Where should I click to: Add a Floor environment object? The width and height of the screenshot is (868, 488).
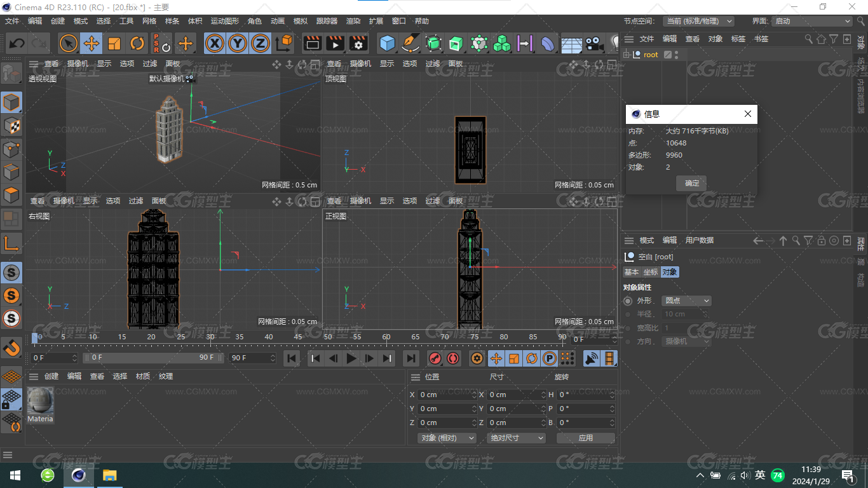click(x=571, y=43)
